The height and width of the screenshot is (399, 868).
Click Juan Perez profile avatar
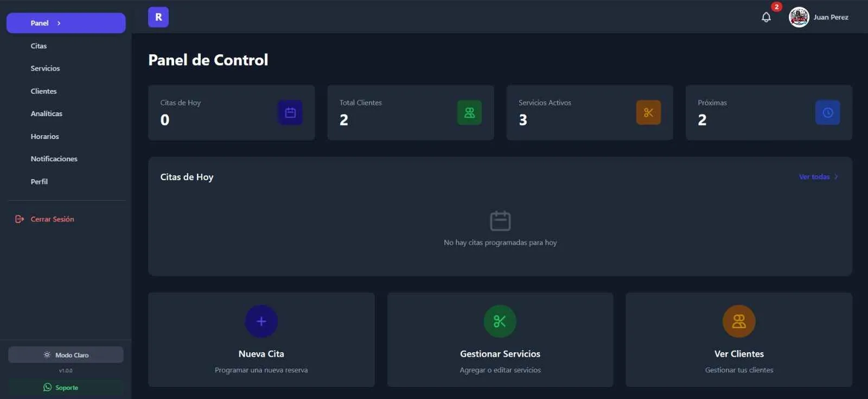pyautogui.click(x=799, y=17)
